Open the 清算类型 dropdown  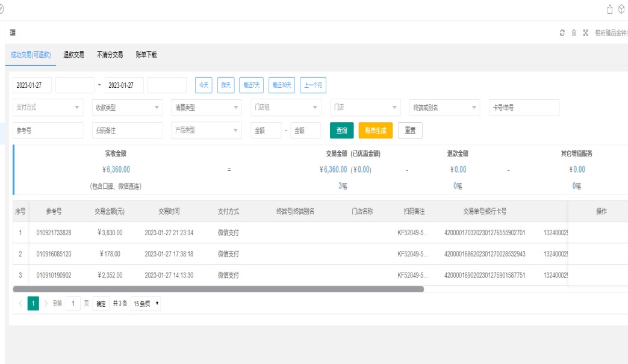pyautogui.click(x=206, y=108)
